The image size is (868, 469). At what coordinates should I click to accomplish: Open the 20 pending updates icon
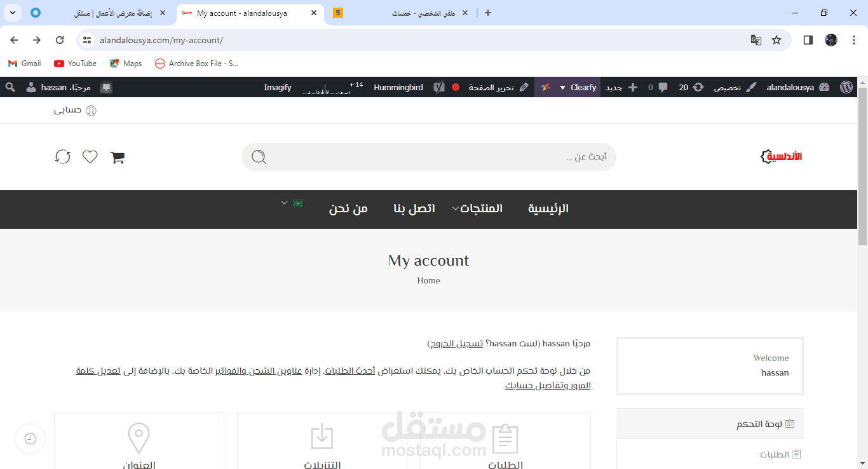pos(691,87)
